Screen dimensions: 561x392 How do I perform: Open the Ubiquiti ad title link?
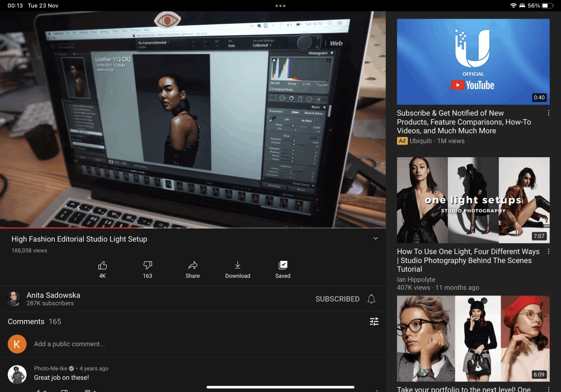click(464, 122)
